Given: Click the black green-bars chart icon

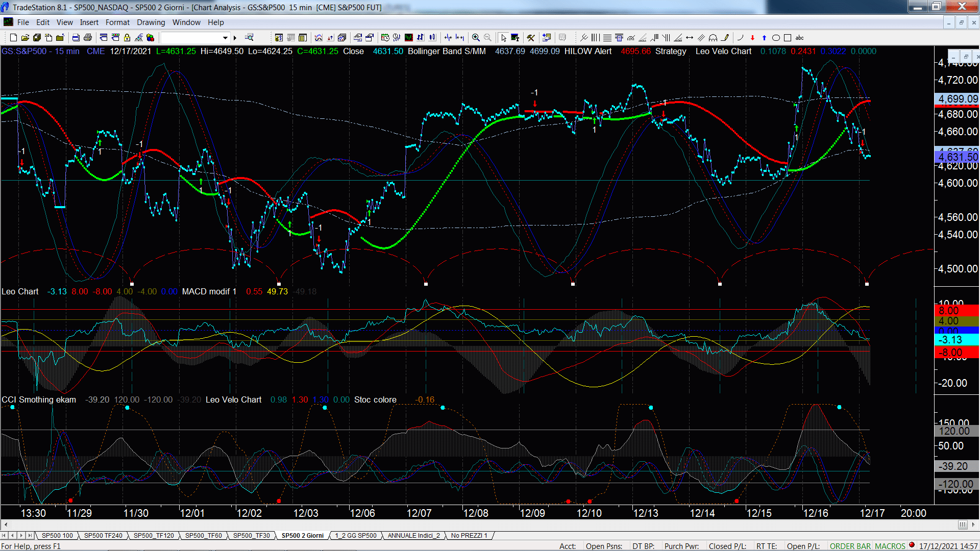Looking at the screenshot, I should click(x=409, y=38).
